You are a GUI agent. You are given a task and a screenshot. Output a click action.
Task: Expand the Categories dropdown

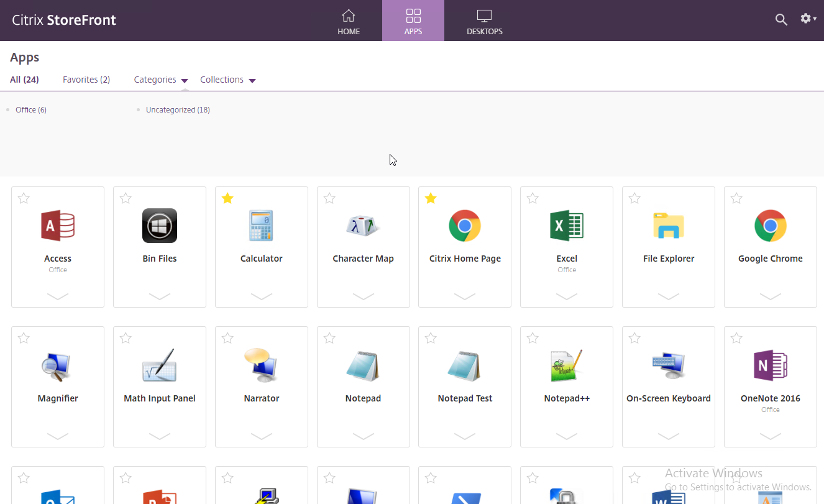(x=161, y=80)
